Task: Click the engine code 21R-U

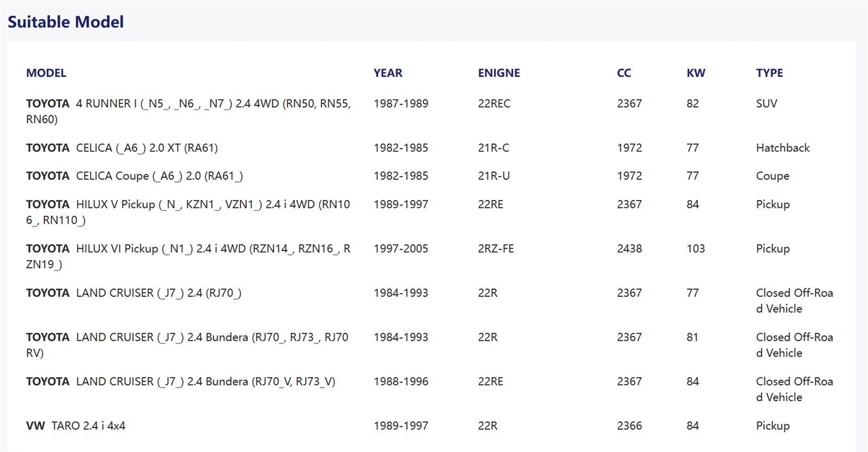Action: click(494, 176)
